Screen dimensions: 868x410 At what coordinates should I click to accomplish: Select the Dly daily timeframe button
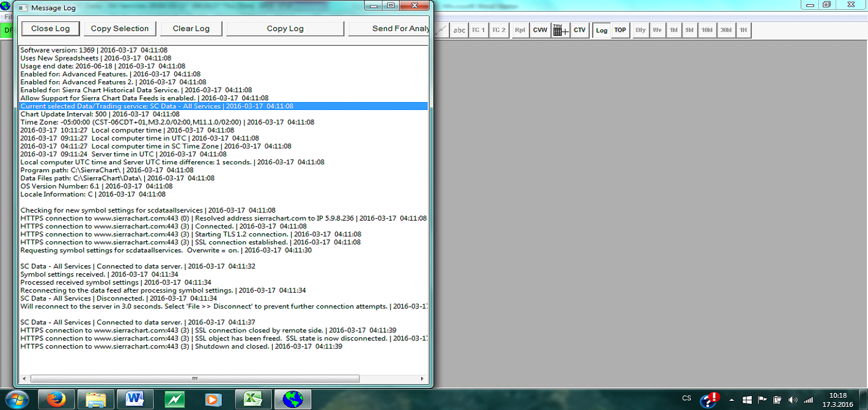coord(641,30)
